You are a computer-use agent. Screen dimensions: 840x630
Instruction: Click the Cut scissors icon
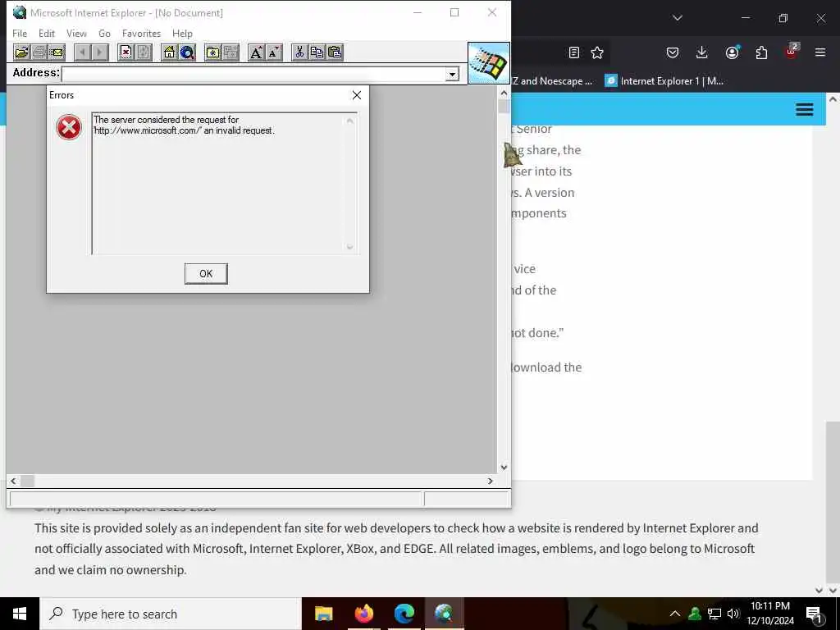300,52
